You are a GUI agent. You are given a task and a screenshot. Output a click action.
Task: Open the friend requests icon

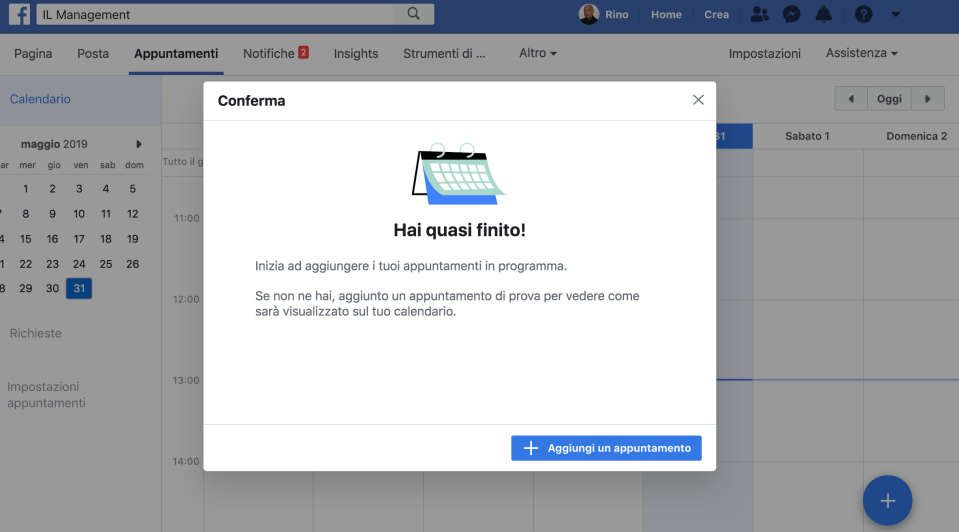click(x=760, y=15)
